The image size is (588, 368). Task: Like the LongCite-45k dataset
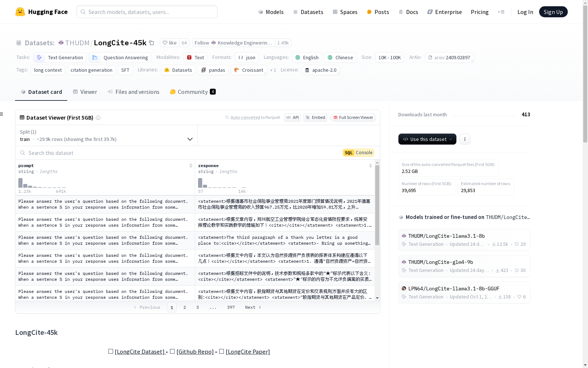tap(169, 43)
